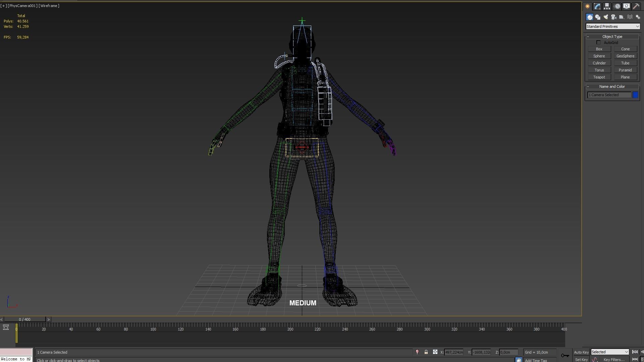Click the X coordinate field
This screenshot has height=362, width=644.
click(454, 352)
